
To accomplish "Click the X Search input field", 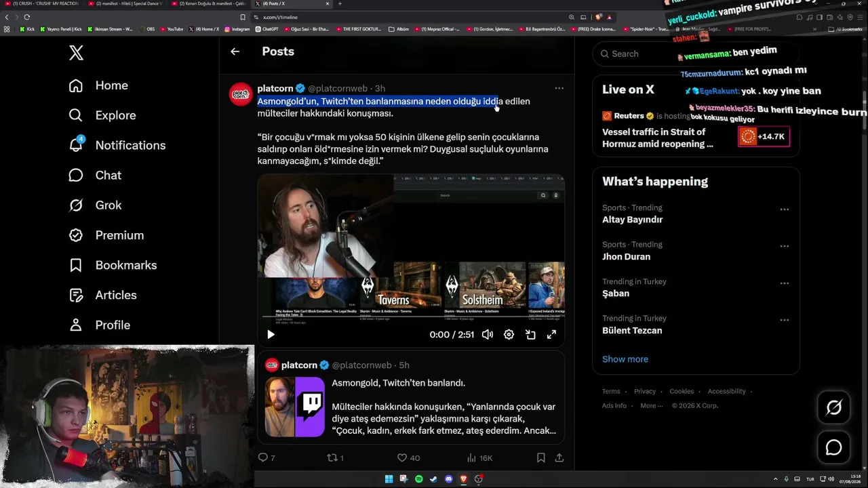I will coord(696,54).
